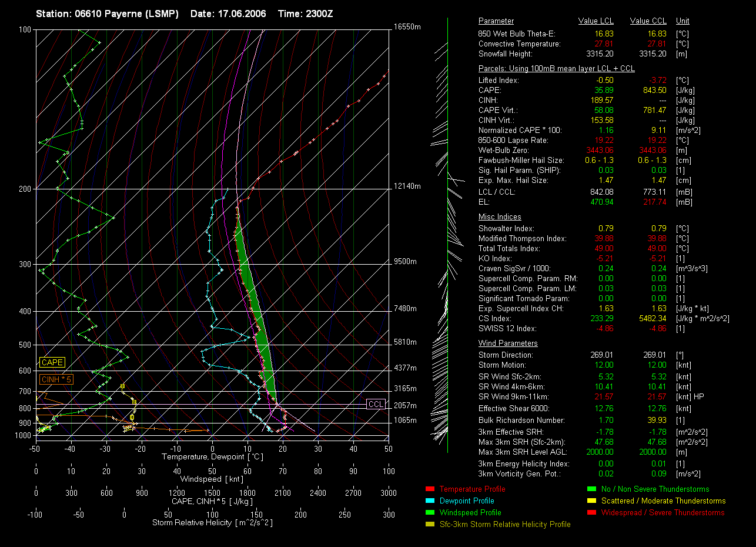Select the CAPE value 843.50 in CCL column
This screenshot has width=756, height=547.
coord(655,90)
